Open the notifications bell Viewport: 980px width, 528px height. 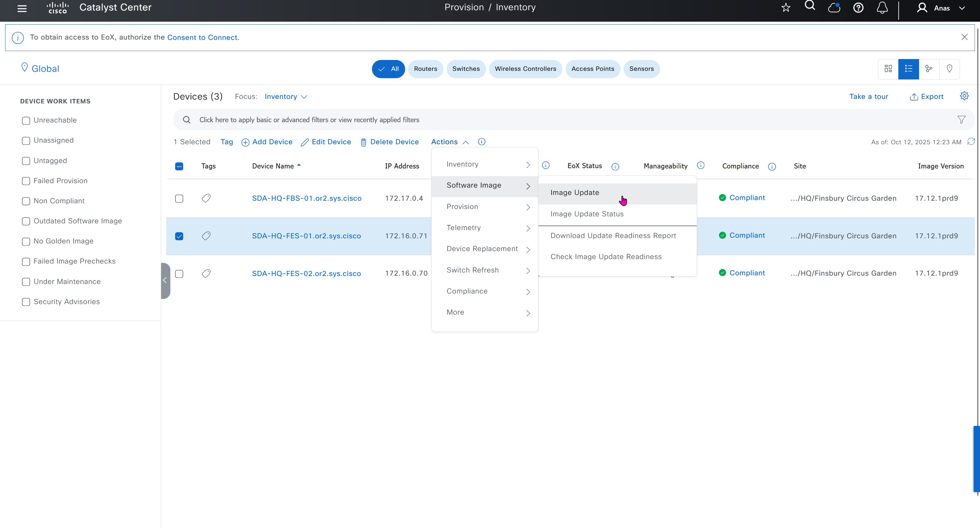[x=882, y=8]
